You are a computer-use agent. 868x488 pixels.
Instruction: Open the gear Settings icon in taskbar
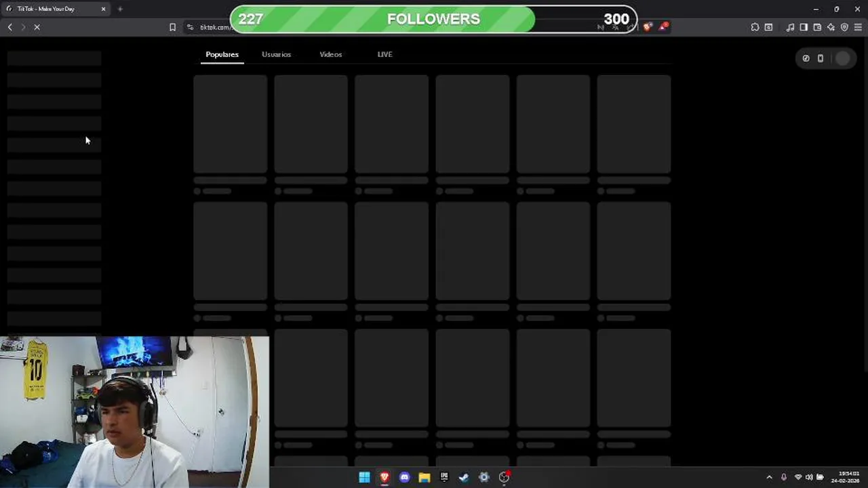coord(484,477)
